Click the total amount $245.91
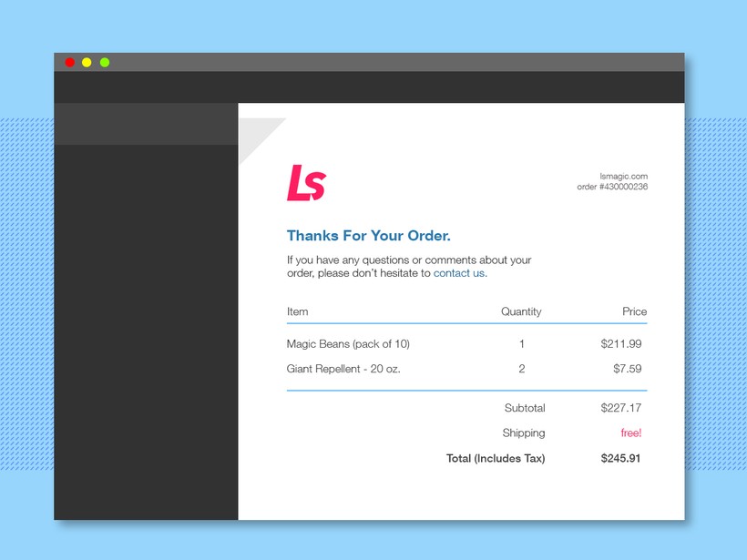This screenshot has width=747, height=560. coord(620,459)
